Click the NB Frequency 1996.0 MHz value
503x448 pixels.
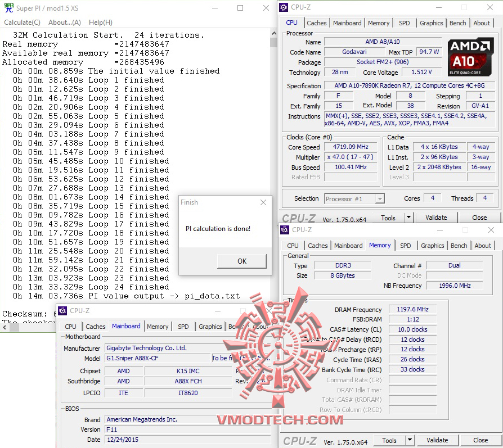tap(455, 286)
